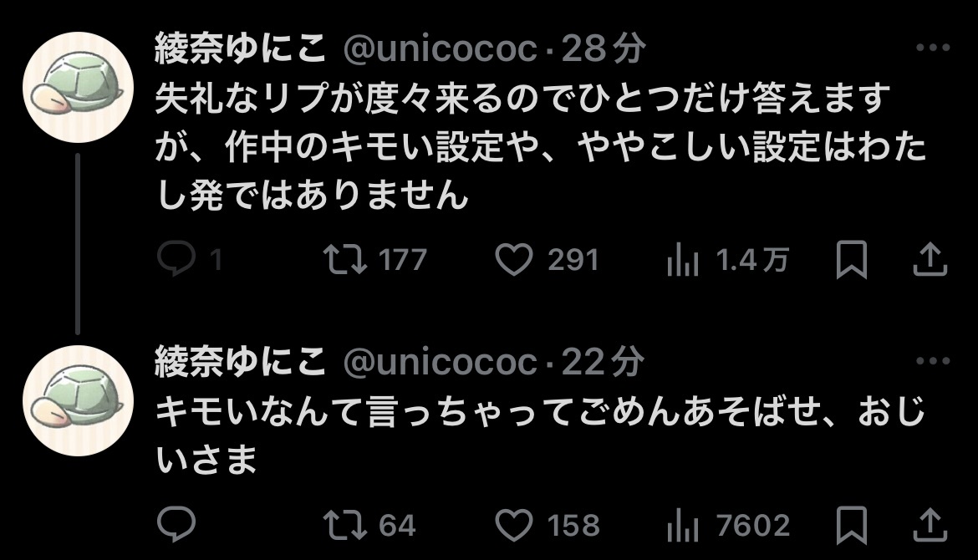
Task: Open turtle avatar of second tweet
Action: 78,400
